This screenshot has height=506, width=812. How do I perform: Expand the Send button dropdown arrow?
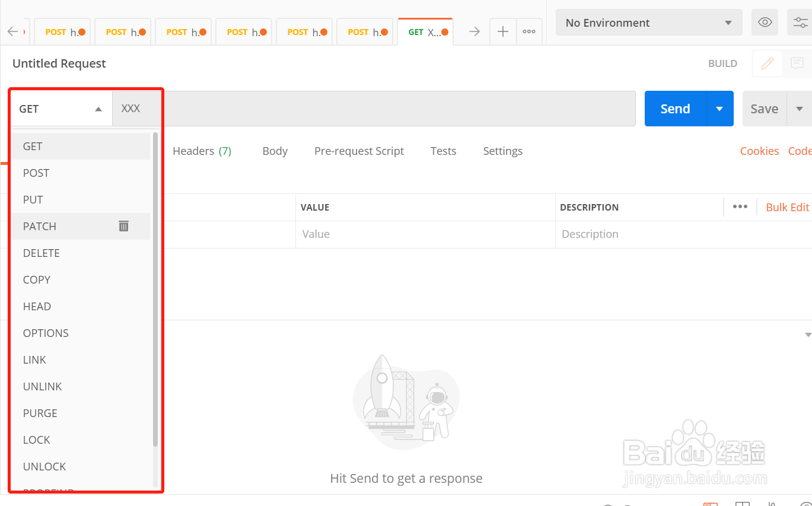click(x=719, y=109)
